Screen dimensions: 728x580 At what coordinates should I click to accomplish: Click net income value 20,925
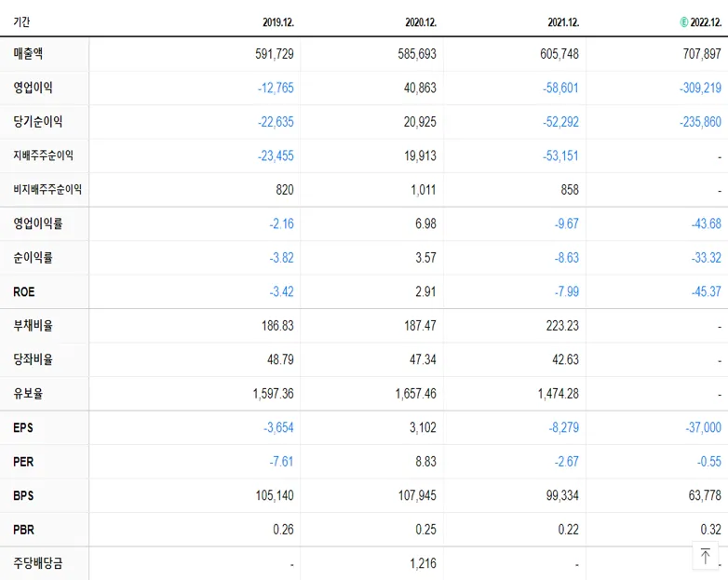click(x=420, y=122)
